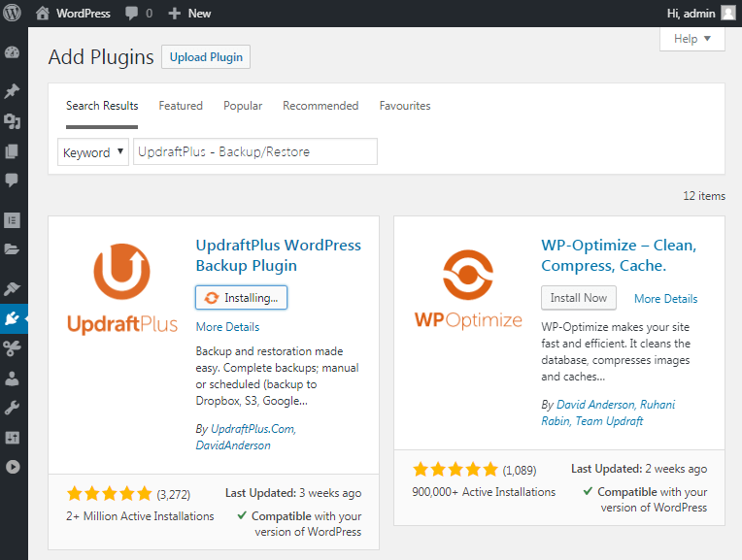
Task: Click the WordPress site name in admin bar
Action: (x=84, y=14)
